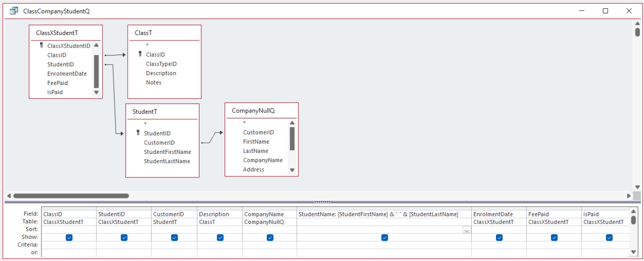Select CompanyName field in CompanyNullQ list
The width and height of the screenshot is (644, 261).
pyautogui.click(x=262, y=160)
